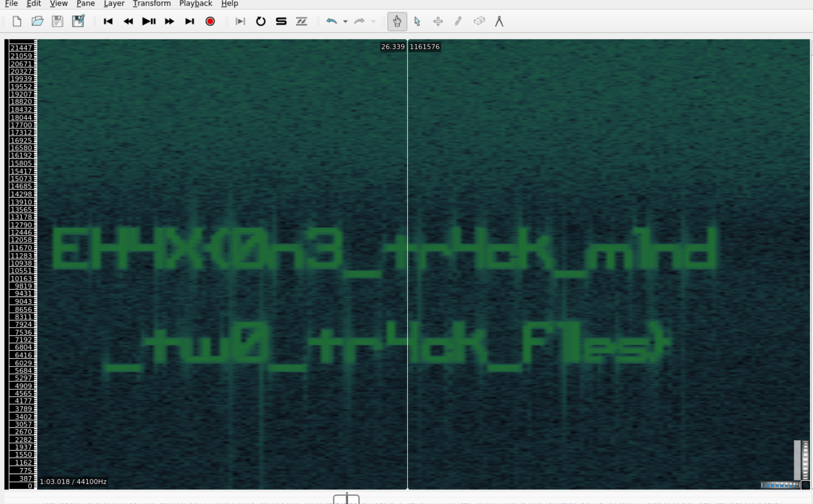Toggle Align File Timelines
This screenshot has width=813, height=504.
click(301, 22)
